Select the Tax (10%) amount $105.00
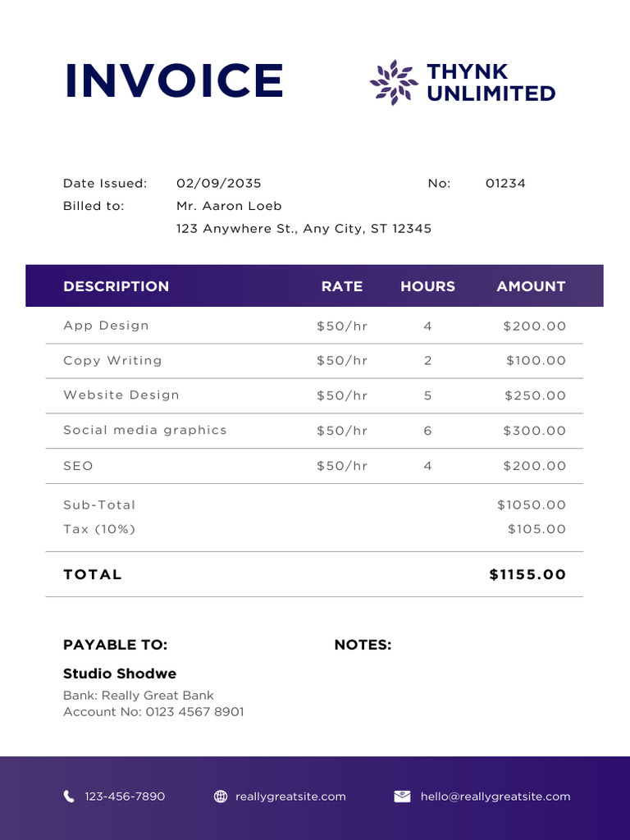Image resolution: width=630 pixels, height=840 pixels. point(536,529)
